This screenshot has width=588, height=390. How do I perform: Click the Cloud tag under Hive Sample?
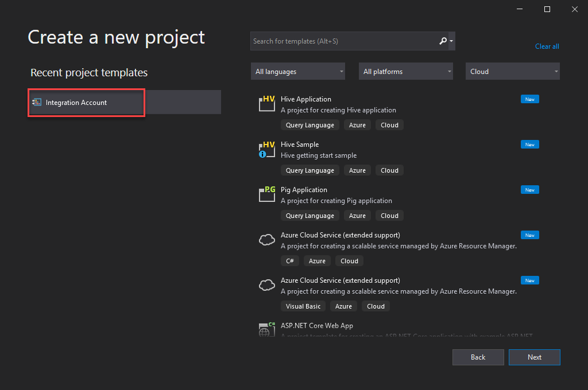[389, 170]
